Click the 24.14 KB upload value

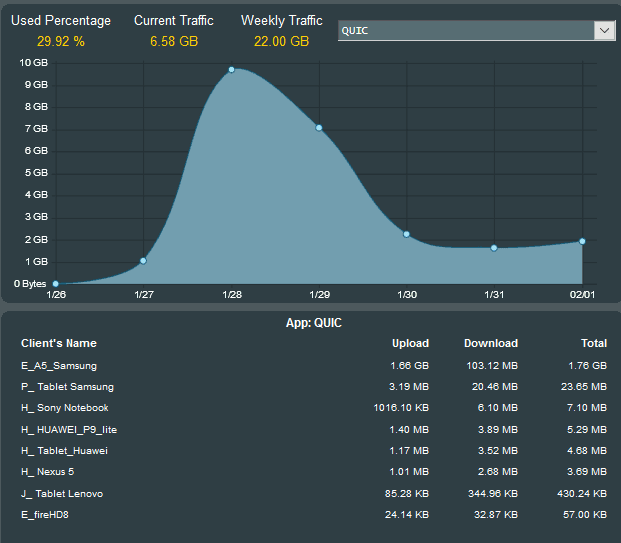[407, 515]
